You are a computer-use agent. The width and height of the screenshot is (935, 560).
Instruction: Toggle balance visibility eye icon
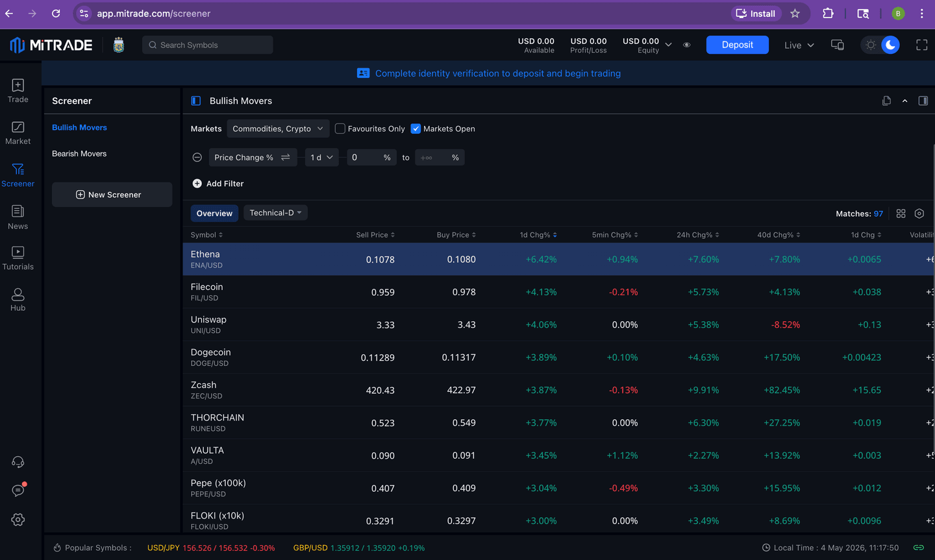[x=687, y=45]
